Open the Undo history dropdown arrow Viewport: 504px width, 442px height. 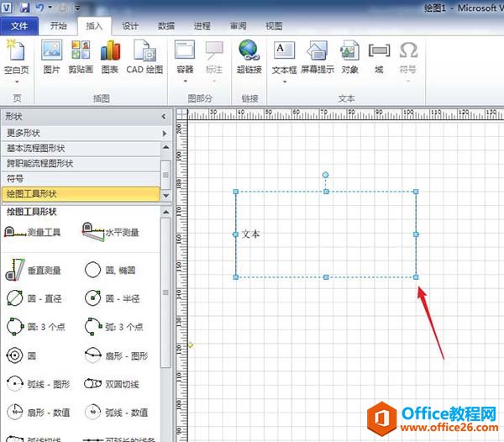(50, 7)
